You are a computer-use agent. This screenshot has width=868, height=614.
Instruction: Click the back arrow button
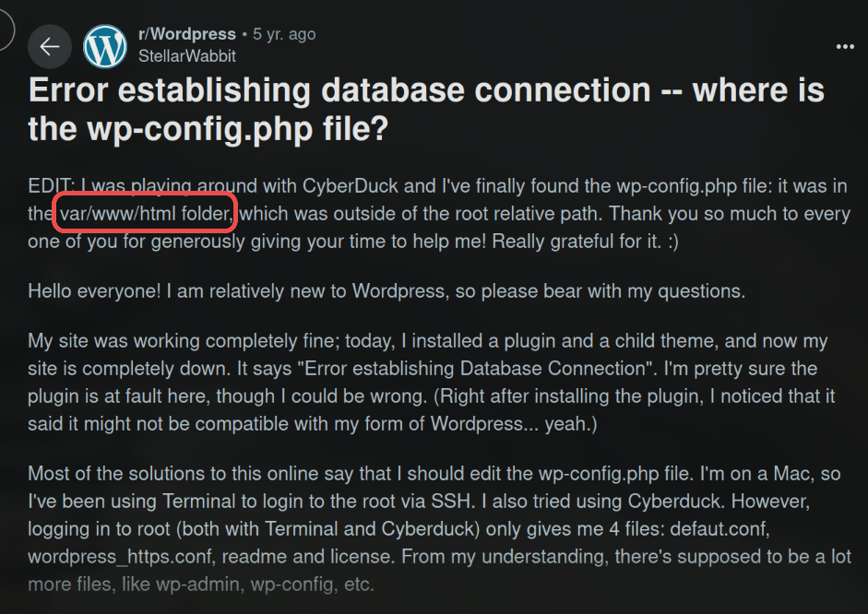tap(49, 46)
